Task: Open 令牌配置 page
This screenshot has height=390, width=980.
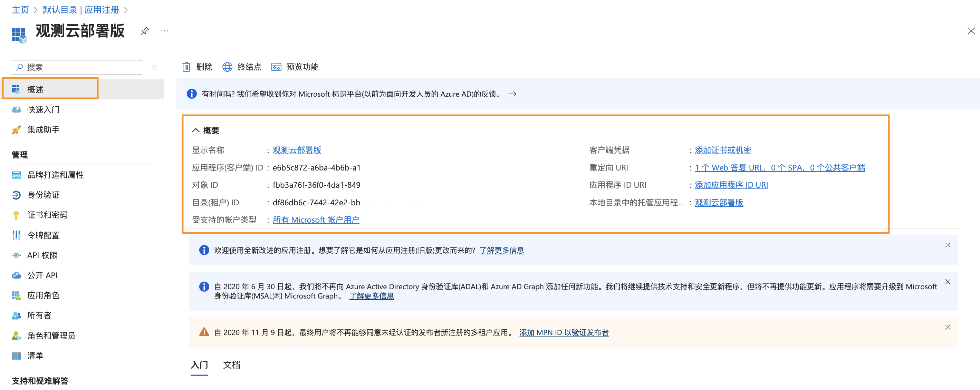Action: 43,235
